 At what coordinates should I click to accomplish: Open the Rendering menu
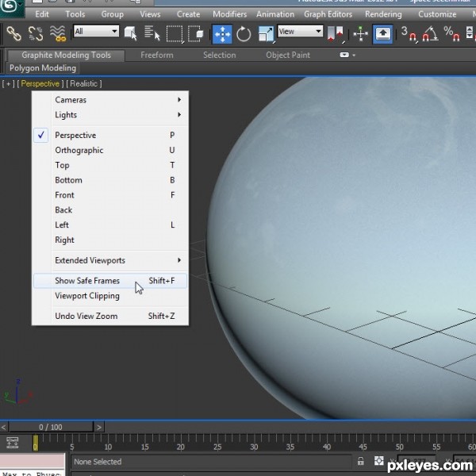point(383,14)
